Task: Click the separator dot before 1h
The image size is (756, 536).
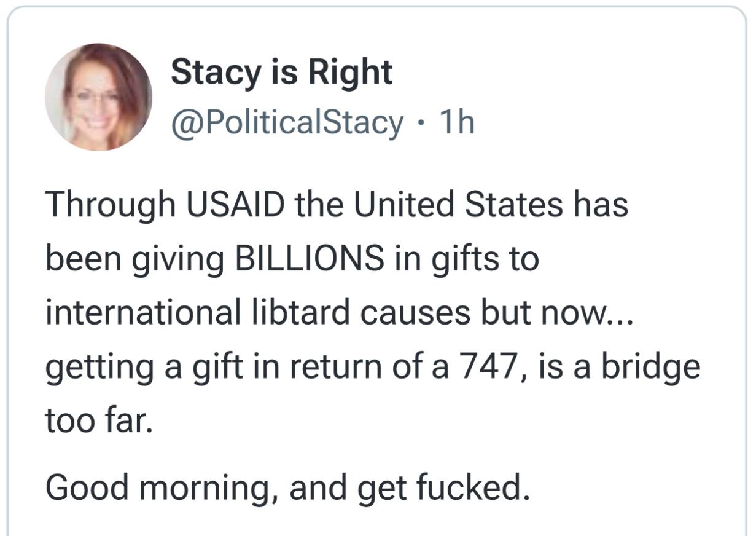Action: click(418, 122)
